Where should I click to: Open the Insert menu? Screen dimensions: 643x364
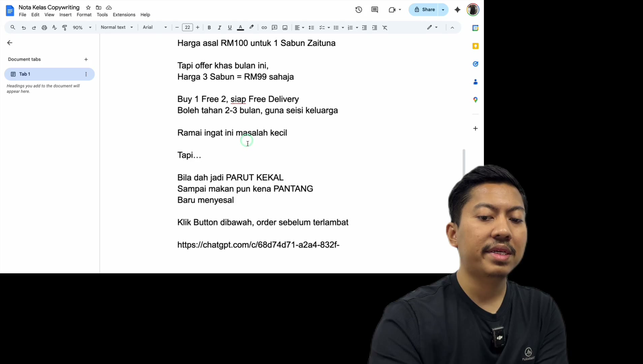[65, 15]
